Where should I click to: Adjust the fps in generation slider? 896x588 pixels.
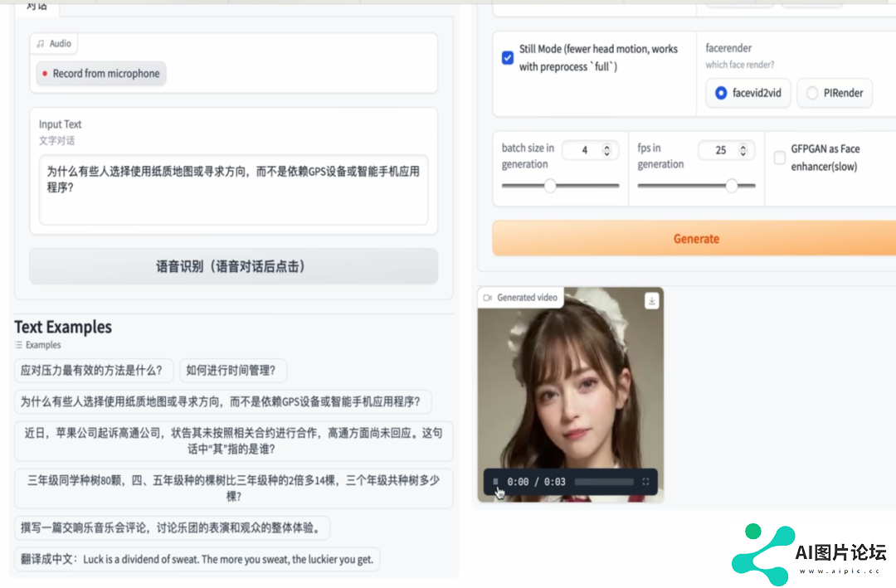(697, 186)
